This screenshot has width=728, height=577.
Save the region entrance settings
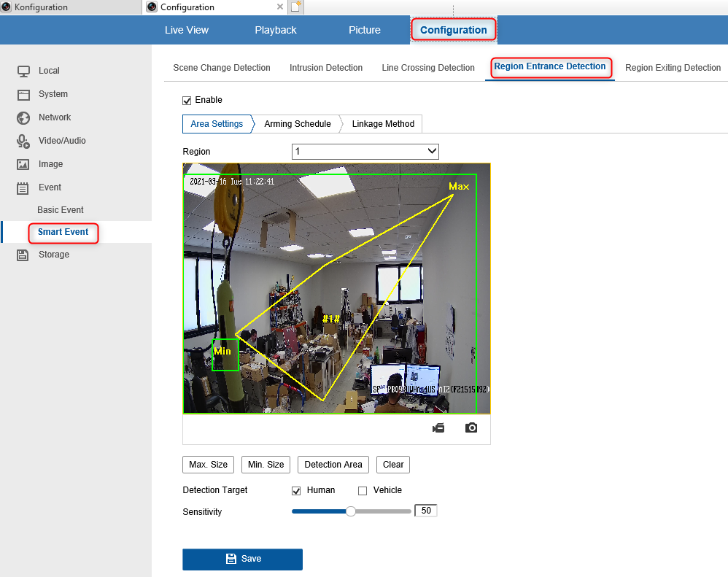point(242,559)
